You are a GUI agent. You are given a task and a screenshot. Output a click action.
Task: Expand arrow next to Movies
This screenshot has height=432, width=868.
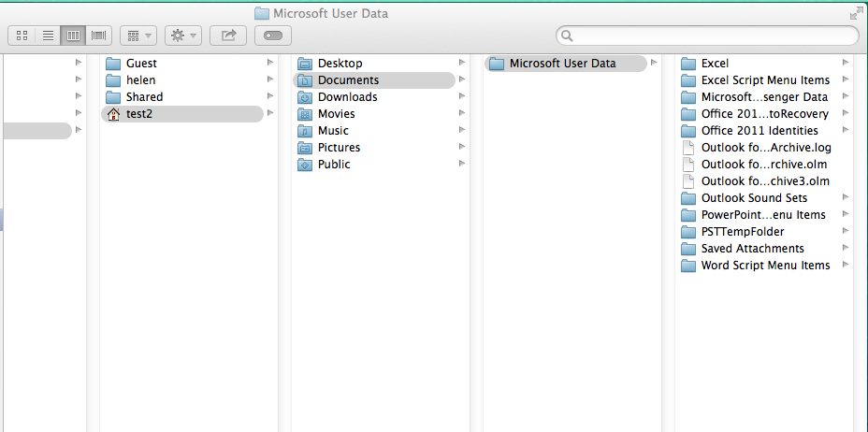tap(462, 113)
